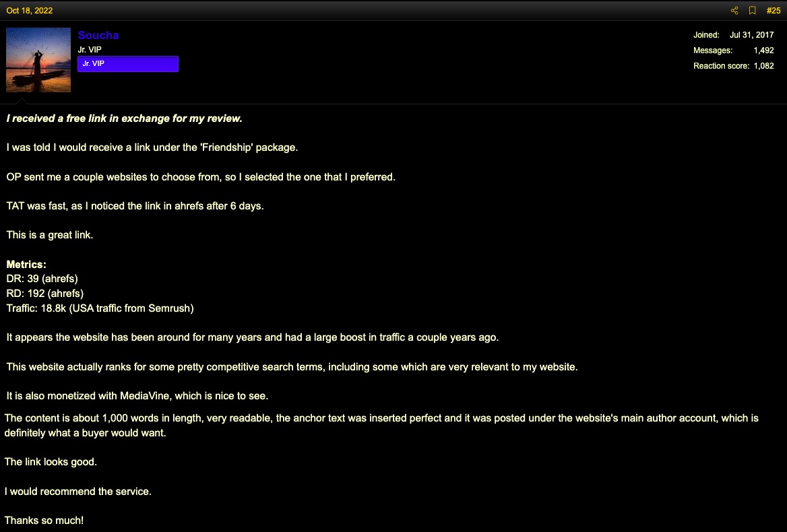Screen dimensions: 787x532
Task: Click the Jul 31, 2017 joined date
Action: (751, 35)
